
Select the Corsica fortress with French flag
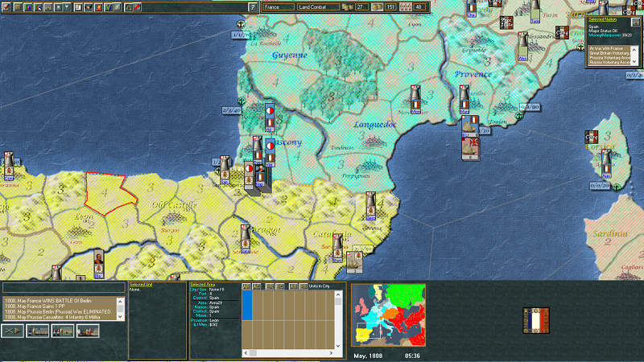(606, 163)
